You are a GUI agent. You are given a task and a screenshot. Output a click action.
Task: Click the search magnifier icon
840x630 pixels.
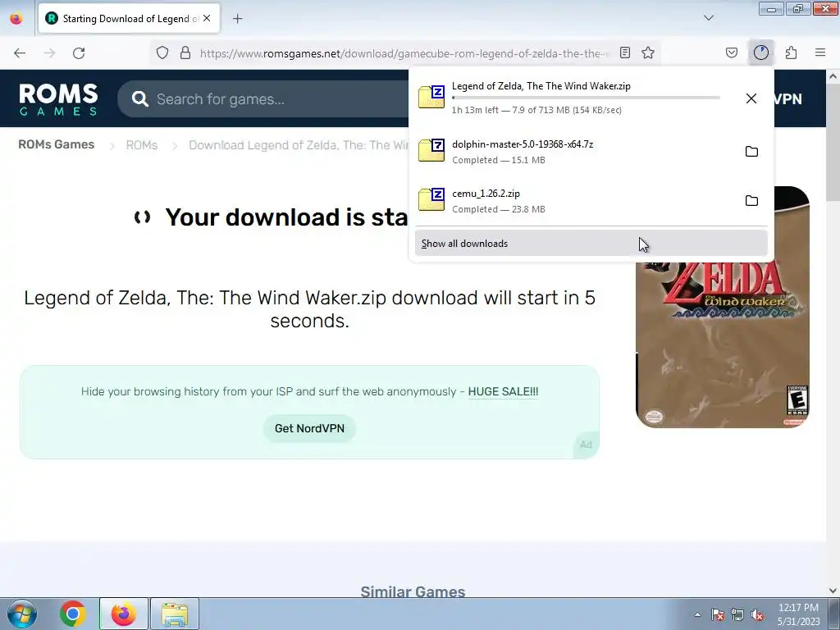[139, 98]
